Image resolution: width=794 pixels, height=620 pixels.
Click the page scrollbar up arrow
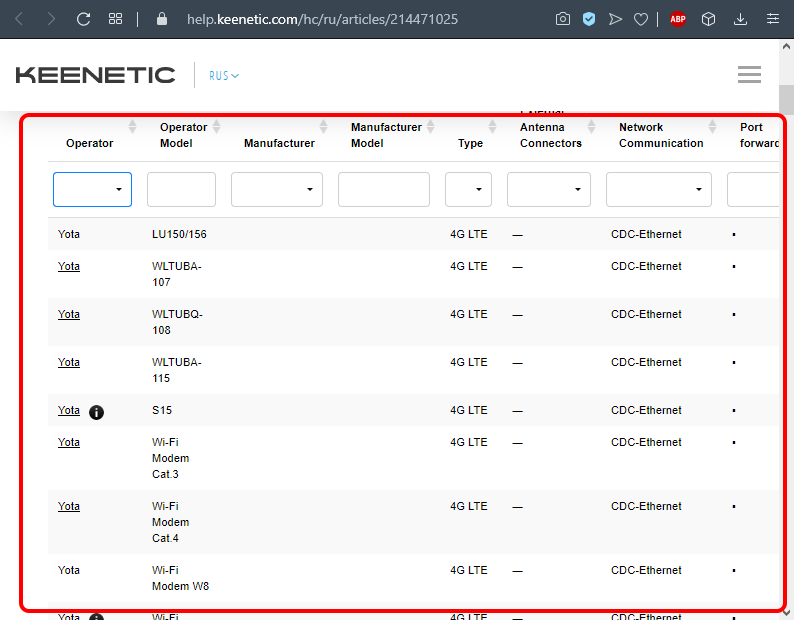click(x=786, y=47)
